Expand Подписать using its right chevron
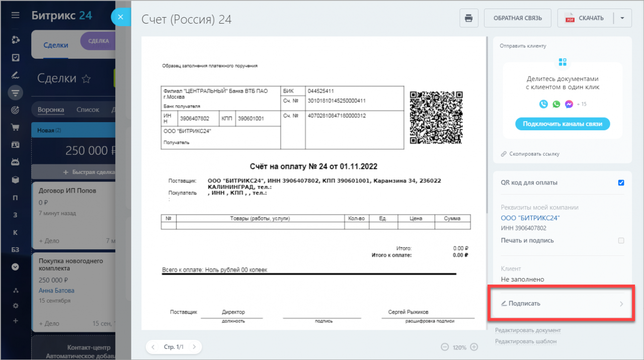644x360 pixels. (621, 304)
